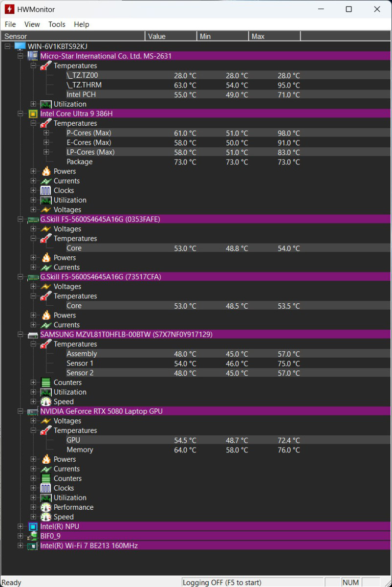Click the GPU Performance gauge icon
The image size is (392, 587).
(x=46, y=507)
